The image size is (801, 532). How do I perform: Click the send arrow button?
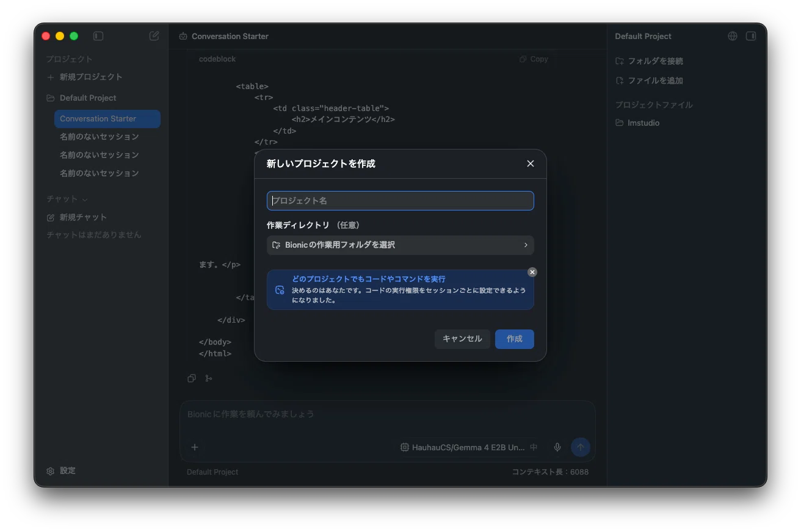(581, 447)
